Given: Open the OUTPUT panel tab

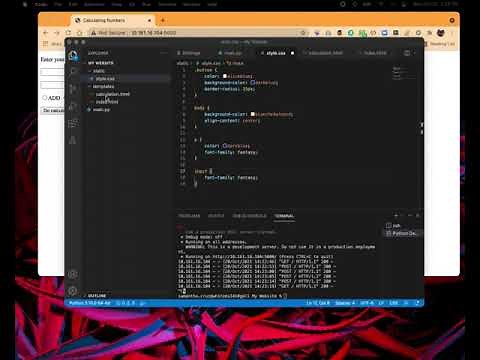Looking at the screenshot, I should [x=216, y=216].
